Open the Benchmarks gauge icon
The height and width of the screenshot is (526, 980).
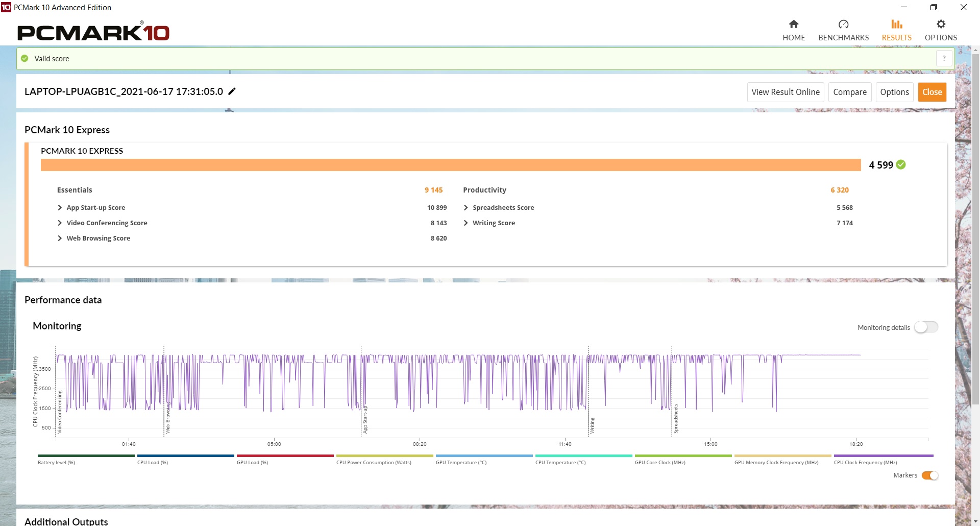(x=843, y=24)
